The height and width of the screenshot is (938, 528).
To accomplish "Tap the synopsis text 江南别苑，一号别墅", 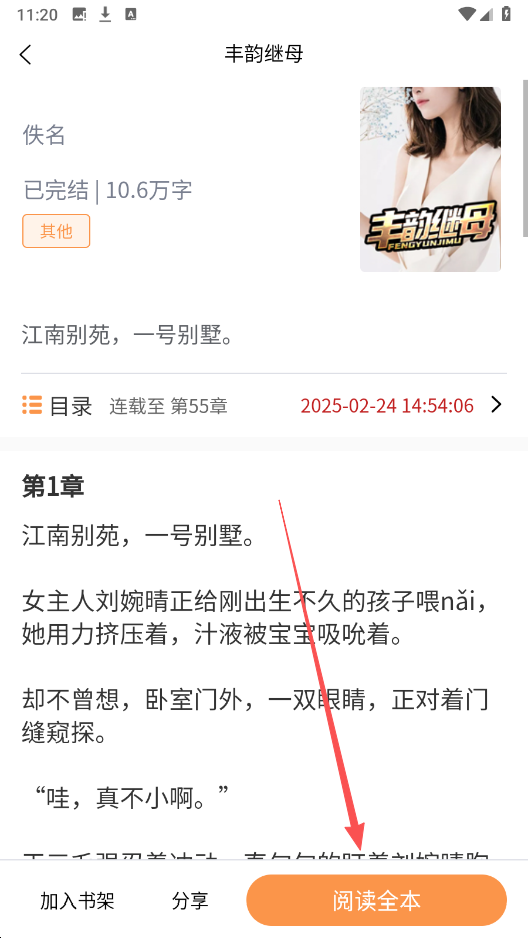I will (x=127, y=335).
